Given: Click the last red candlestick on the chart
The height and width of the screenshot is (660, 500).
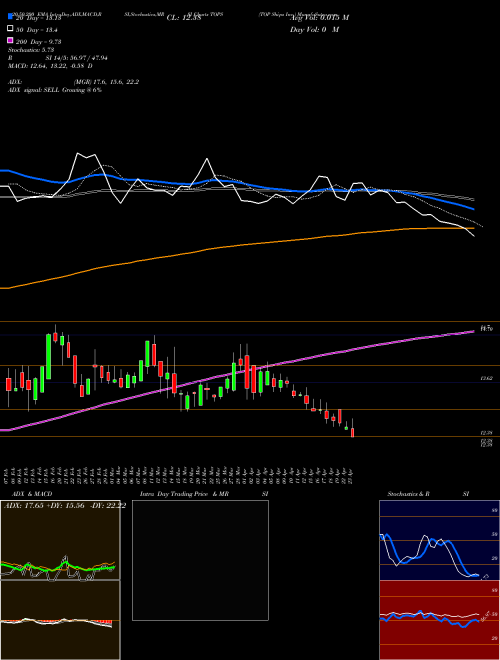Looking at the screenshot, I should point(353,433).
